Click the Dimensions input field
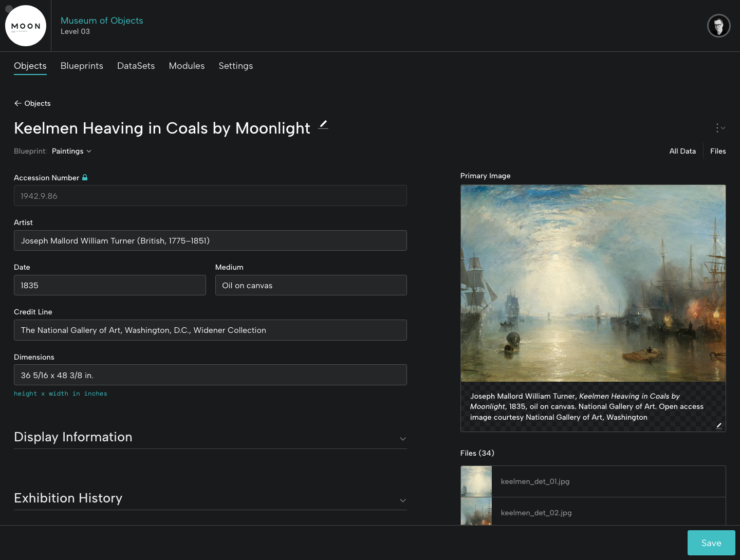This screenshot has height=560, width=740. pyautogui.click(x=210, y=375)
